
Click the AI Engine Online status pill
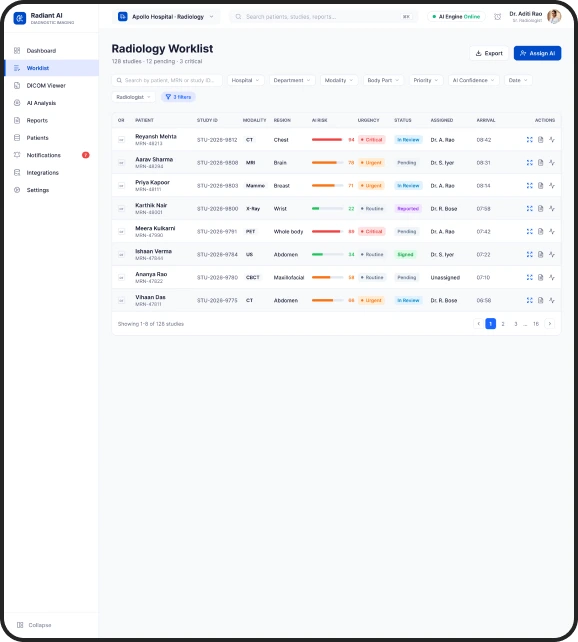coord(456,17)
